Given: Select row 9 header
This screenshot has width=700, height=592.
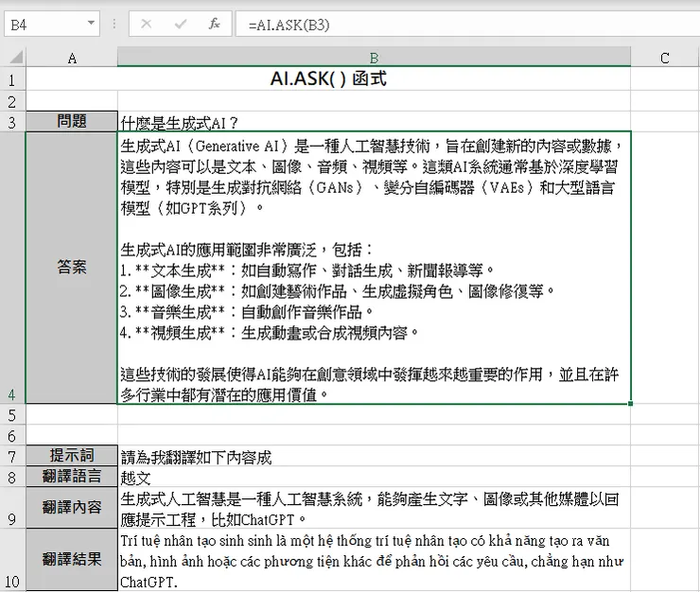Looking at the screenshot, I should click(12, 508).
